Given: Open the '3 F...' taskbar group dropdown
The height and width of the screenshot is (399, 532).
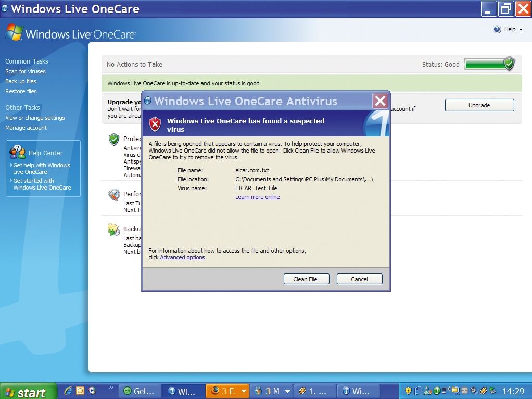Looking at the screenshot, I should tap(244, 390).
